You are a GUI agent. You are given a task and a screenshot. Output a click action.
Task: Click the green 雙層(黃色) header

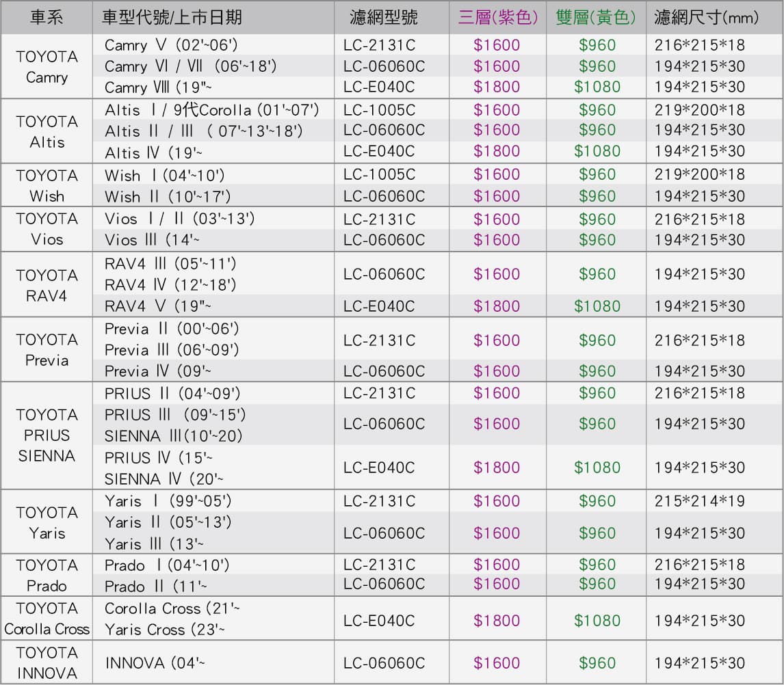[x=596, y=18]
